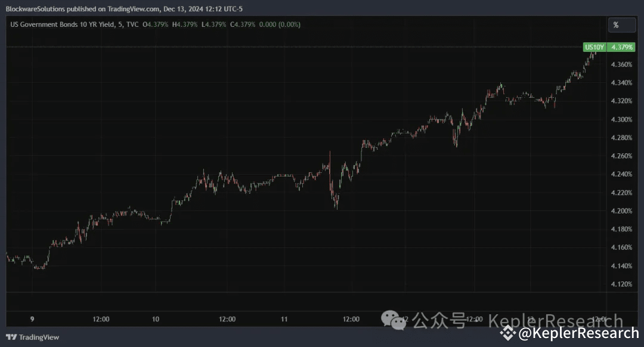Click the 4.340% axis label
Image resolution: width=644 pixels, height=347 pixels.
[x=621, y=83]
